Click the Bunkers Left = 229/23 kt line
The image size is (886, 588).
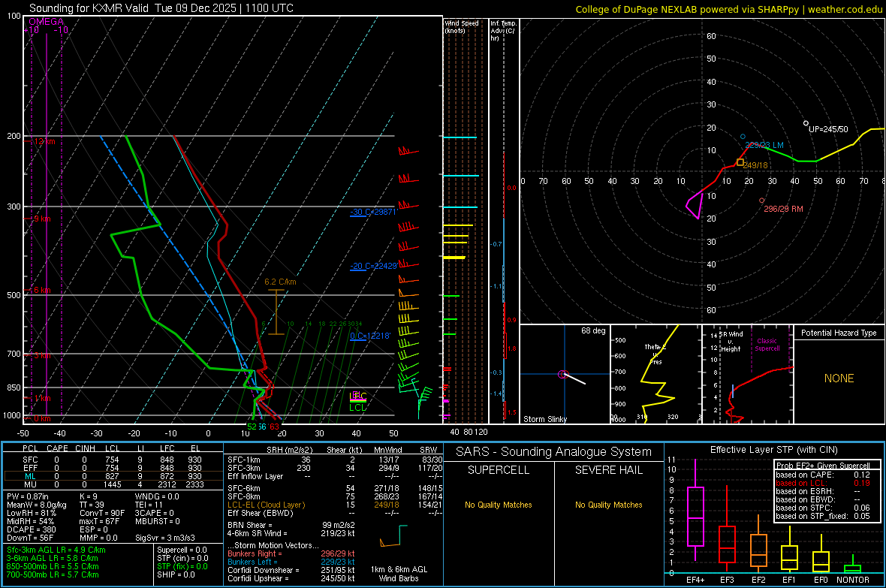pos(291,562)
